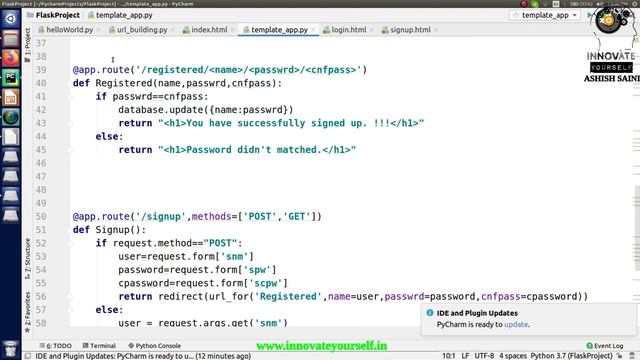Image resolution: width=640 pixels, height=360 pixels.
Task: Launch Firefox from the dock
Action: click(x=10, y=58)
